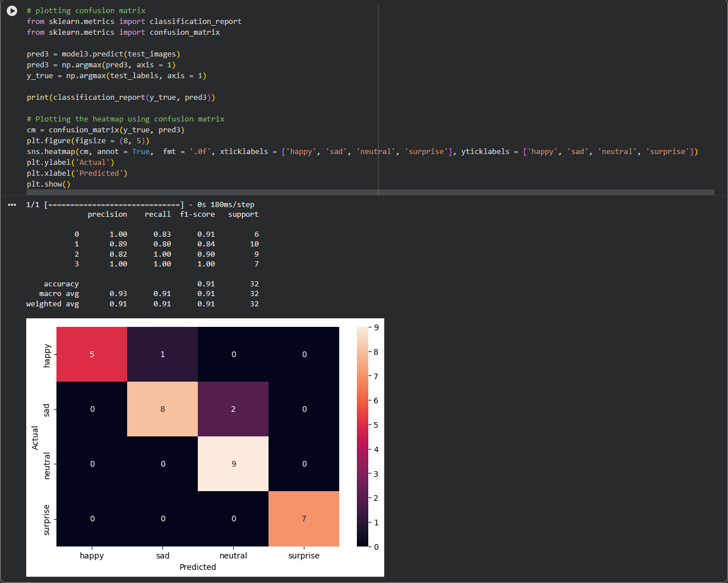Click the "plt.ylabel('Actual')" line
The image size is (728, 583).
[71, 163]
